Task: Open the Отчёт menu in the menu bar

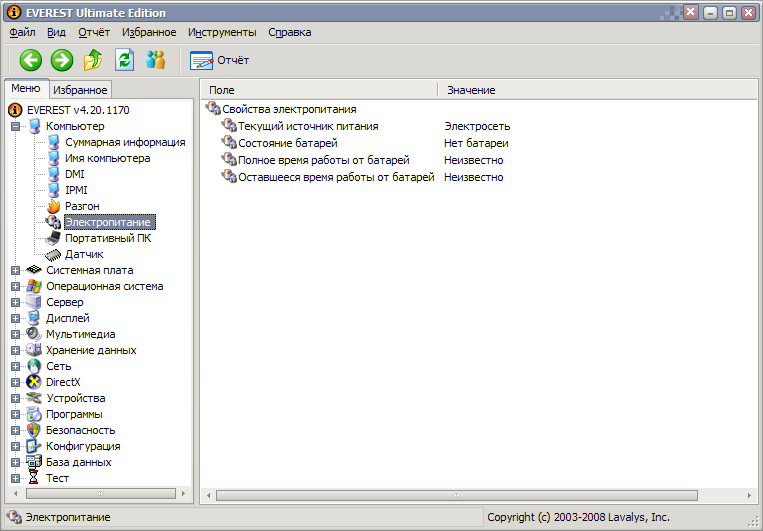Action: [94, 32]
